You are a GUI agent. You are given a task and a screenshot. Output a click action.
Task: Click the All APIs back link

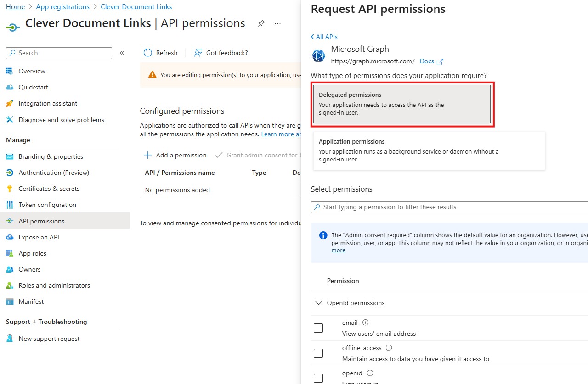point(324,36)
